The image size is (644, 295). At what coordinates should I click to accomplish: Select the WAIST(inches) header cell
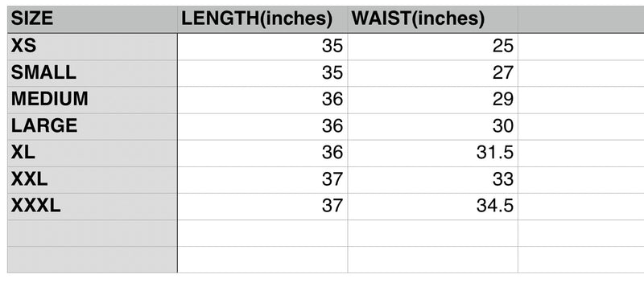point(432,19)
